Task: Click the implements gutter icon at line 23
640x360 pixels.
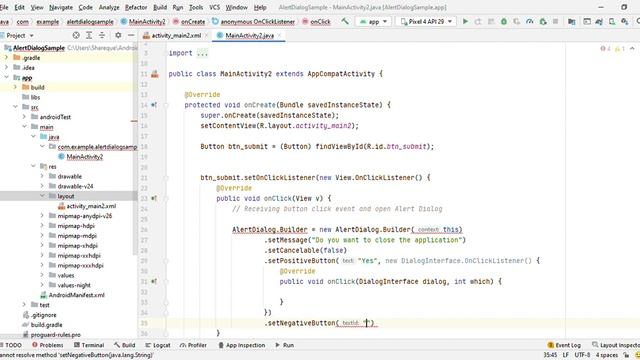Action: [154, 198]
